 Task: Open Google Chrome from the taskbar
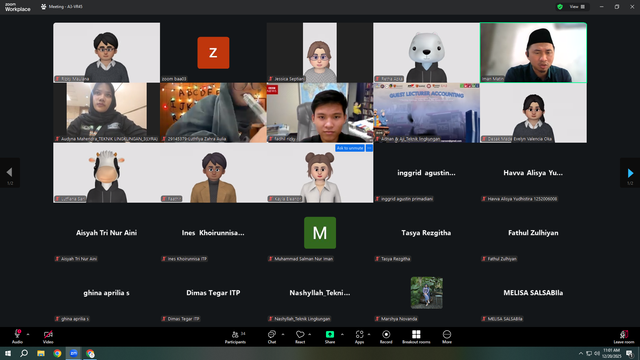tap(57, 353)
